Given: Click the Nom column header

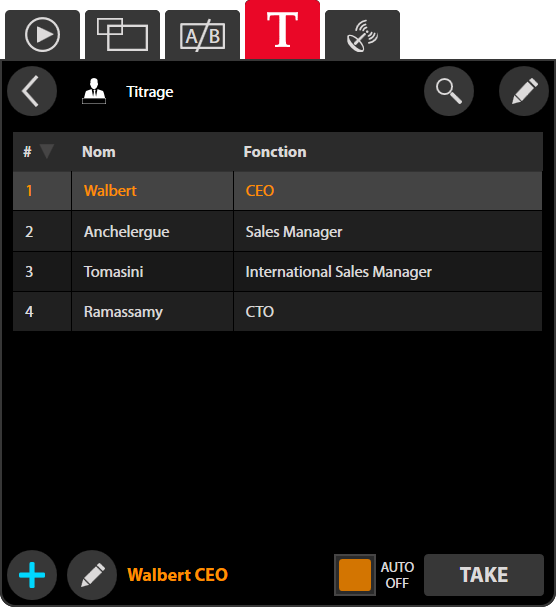Looking at the screenshot, I should (x=99, y=152).
